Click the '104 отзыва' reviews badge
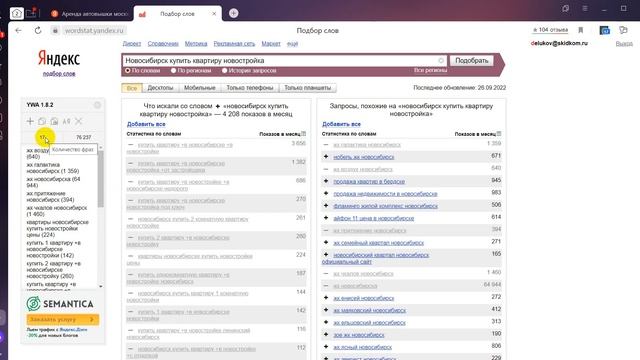 [x=550, y=30]
